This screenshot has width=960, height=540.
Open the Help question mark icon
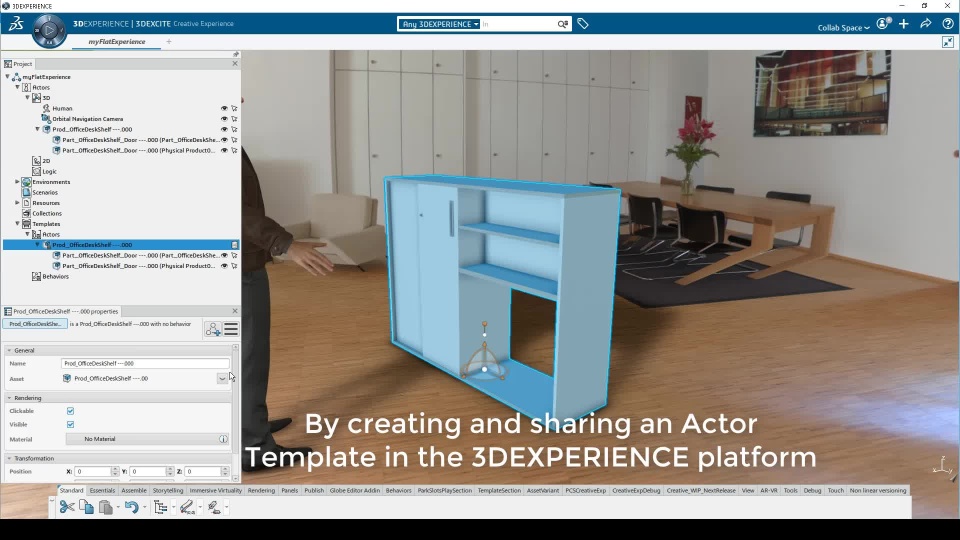tap(948, 24)
